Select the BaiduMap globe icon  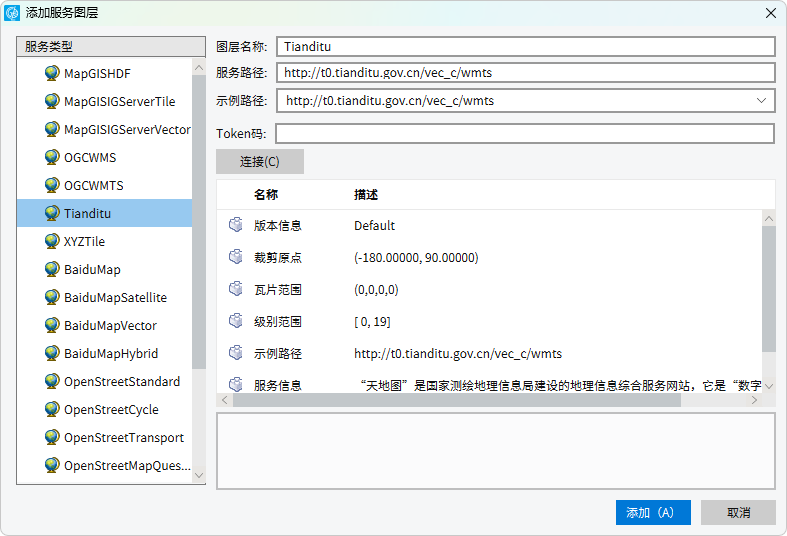coord(52,270)
